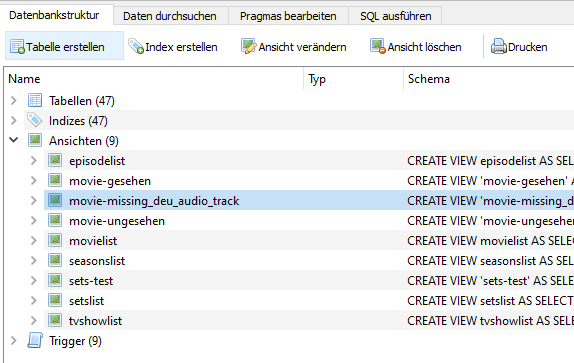Click the movie-missing_deu_audio_track view icon
The image size is (574, 363).
click(55, 201)
